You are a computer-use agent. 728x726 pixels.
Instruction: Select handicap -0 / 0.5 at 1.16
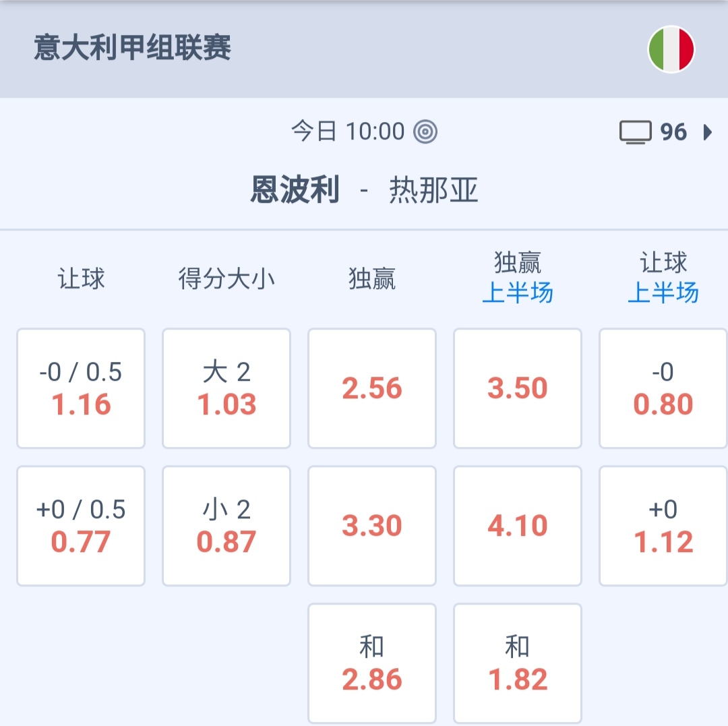click(x=81, y=388)
